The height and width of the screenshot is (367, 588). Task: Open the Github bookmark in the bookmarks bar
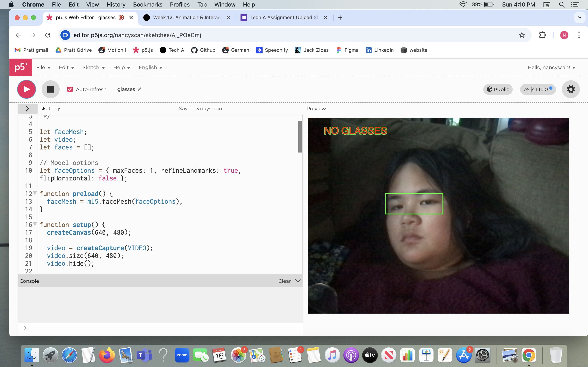[x=203, y=50]
